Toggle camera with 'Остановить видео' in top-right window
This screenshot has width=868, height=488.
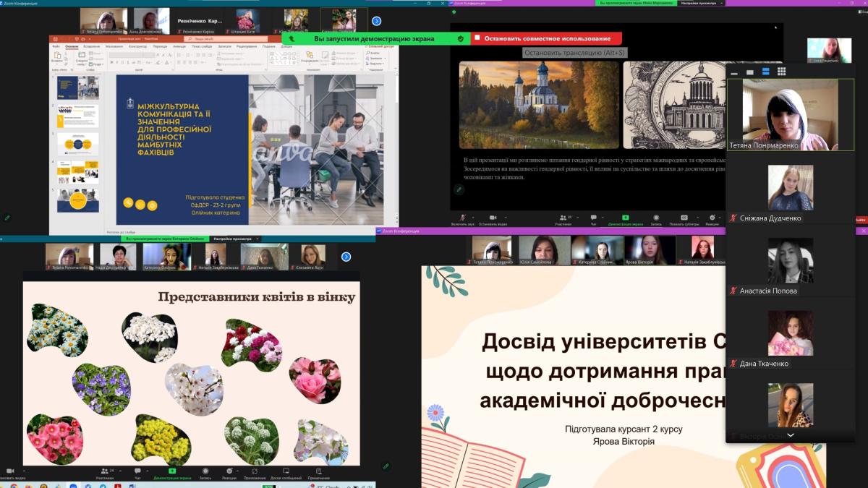point(493,218)
